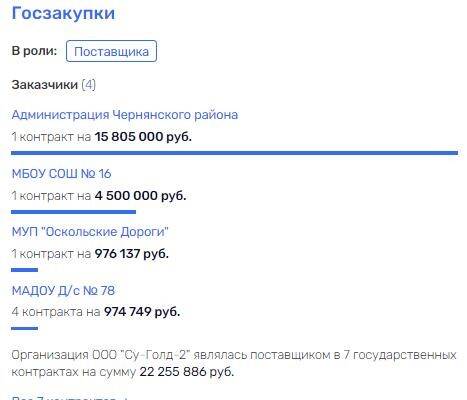Screen dimensions: 467x400
Task: Open МУП "Оскольские Дороги" customer page
Action: click(90, 232)
